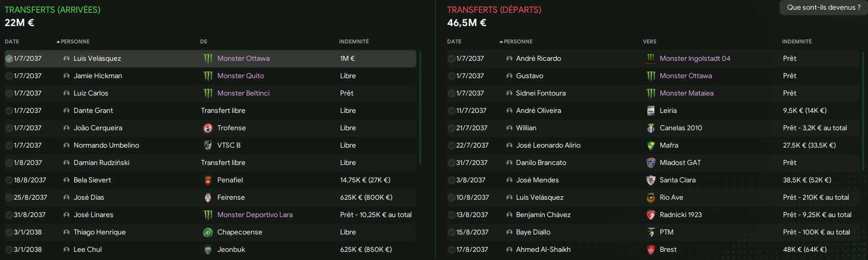Click the Brest club crest icon

click(651, 250)
